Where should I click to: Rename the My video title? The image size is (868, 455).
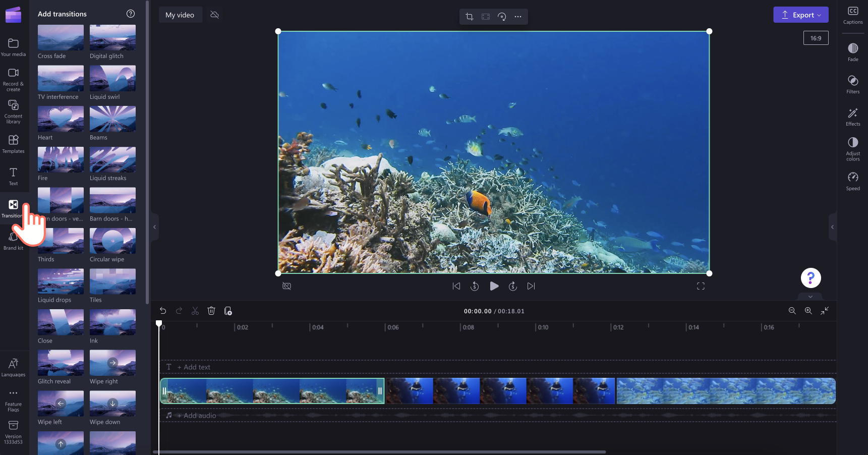[180, 15]
